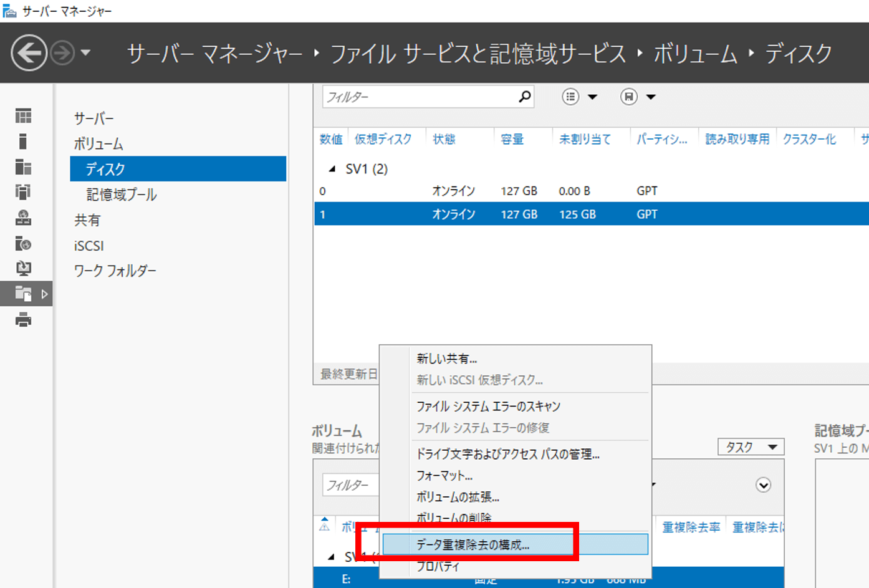Screen dimensions: 869x588
Task: Sort by 仮想ディスク column header
Action: [x=383, y=139]
